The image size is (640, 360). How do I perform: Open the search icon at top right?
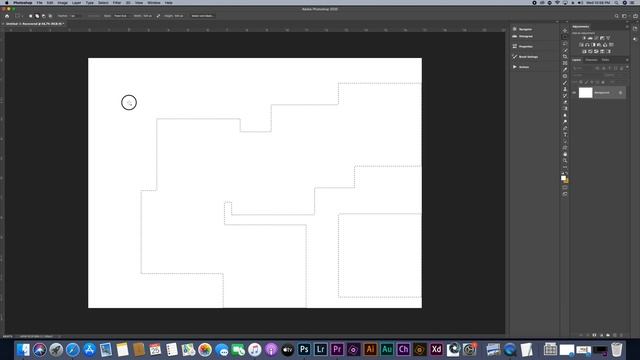616,16
